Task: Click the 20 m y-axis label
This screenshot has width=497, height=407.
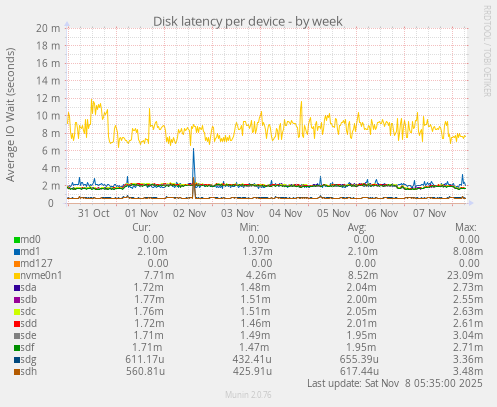Action: point(48,28)
